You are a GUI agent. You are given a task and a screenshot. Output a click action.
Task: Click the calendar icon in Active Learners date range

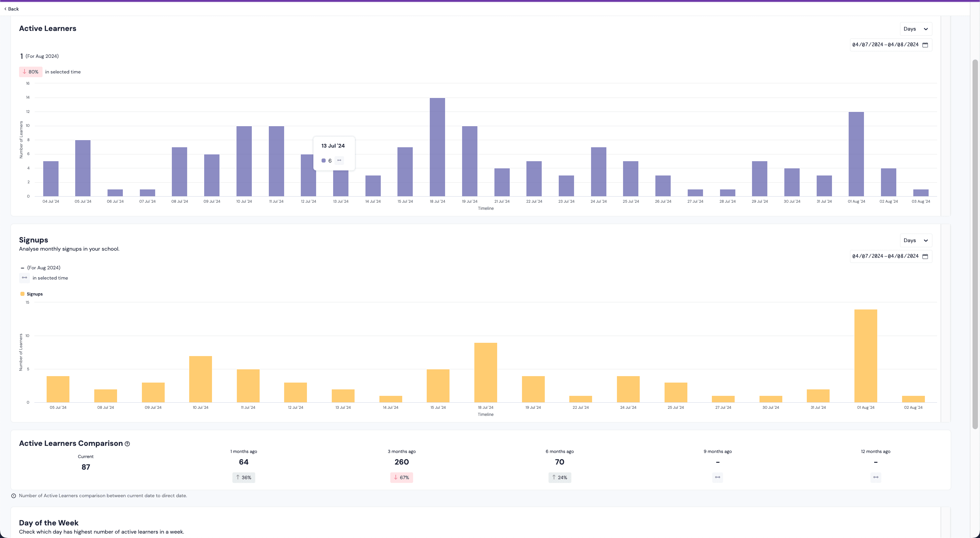coord(926,45)
